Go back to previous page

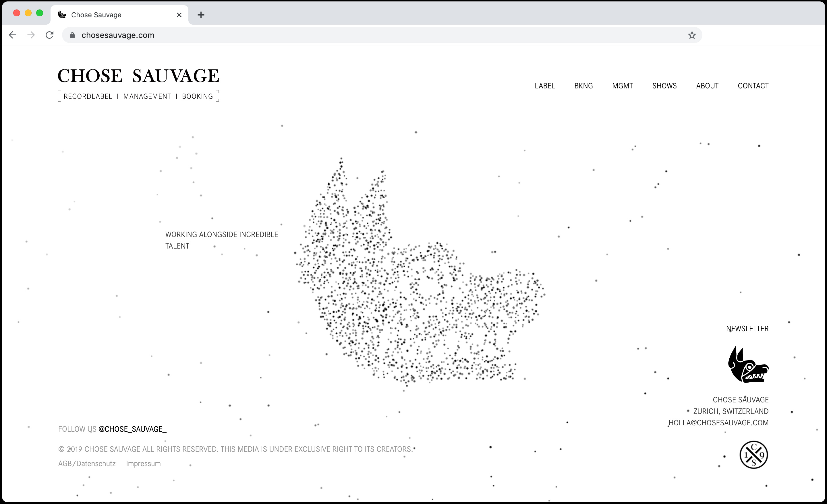13,35
